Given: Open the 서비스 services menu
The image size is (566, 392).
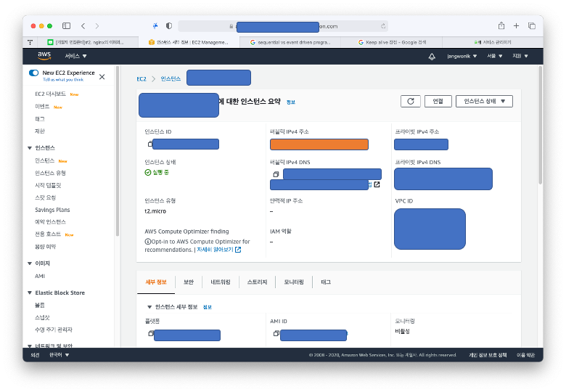Looking at the screenshot, I should (75, 56).
